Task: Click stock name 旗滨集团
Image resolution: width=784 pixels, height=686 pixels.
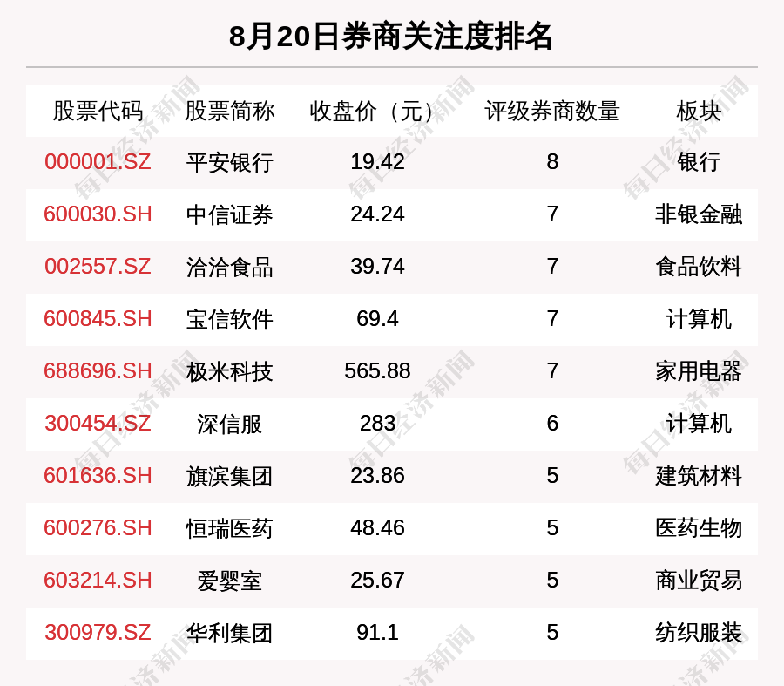Action: tap(229, 476)
